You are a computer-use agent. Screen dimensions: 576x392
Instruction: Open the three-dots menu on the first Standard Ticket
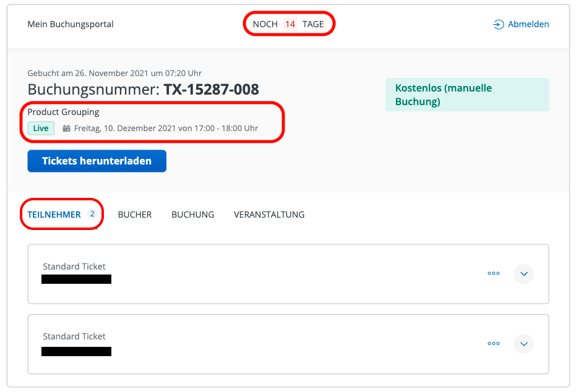click(x=493, y=273)
